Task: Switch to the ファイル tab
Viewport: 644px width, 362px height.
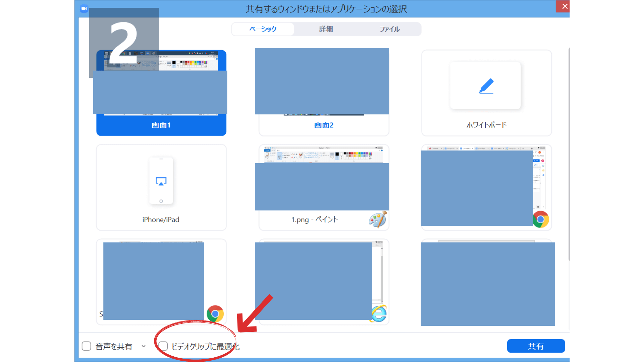Action: click(390, 29)
